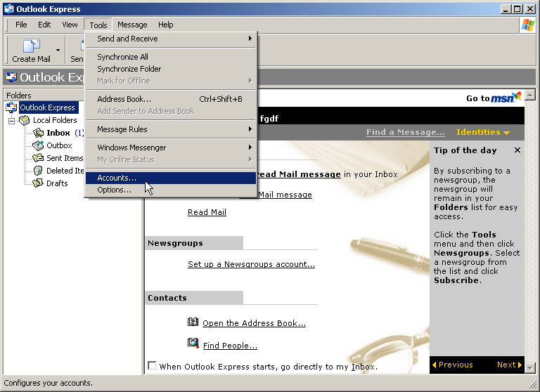The height and width of the screenshot is (392, 540).
Task: Toggle go directly to my Inbox checkbox
Action: tap(152, 365)
